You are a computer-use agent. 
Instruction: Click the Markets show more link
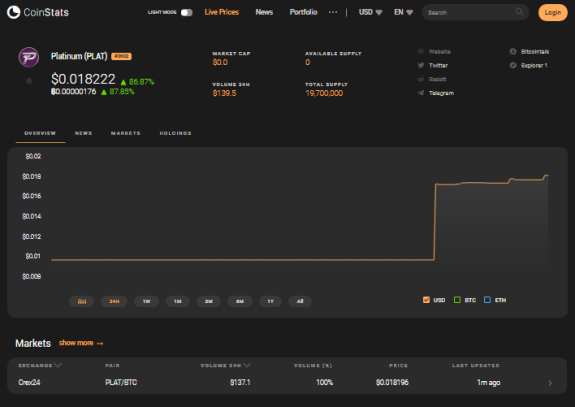(81, 343)
